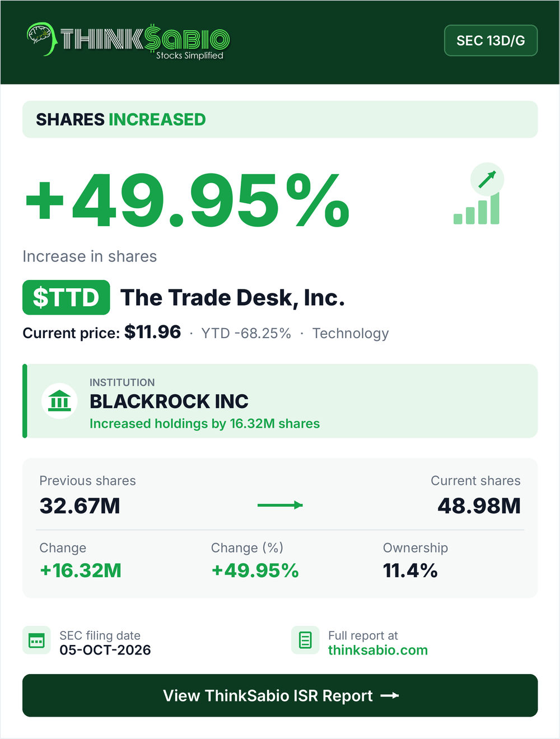Screen dimensions: 560x739
Task: Open the thinksabio.com link
Action: click(x=378, y=650)
